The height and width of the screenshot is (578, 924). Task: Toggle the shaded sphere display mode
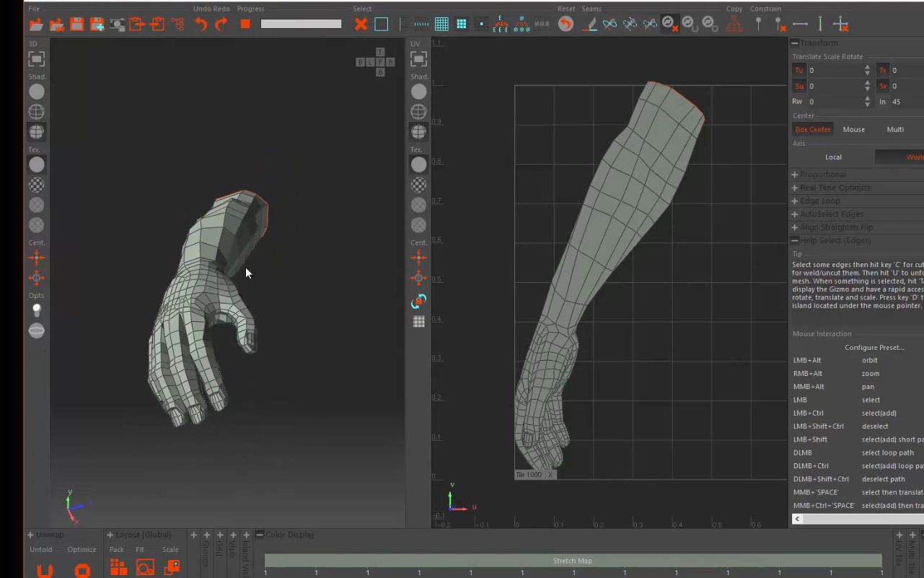tap(36, 91)
